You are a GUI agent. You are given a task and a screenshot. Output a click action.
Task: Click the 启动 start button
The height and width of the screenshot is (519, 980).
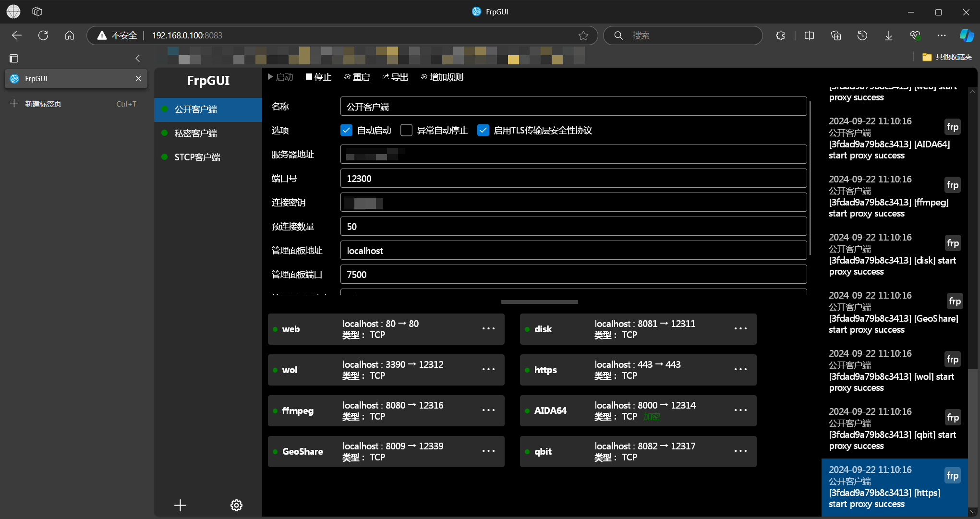pyautogui.click(x=280, y=77)
